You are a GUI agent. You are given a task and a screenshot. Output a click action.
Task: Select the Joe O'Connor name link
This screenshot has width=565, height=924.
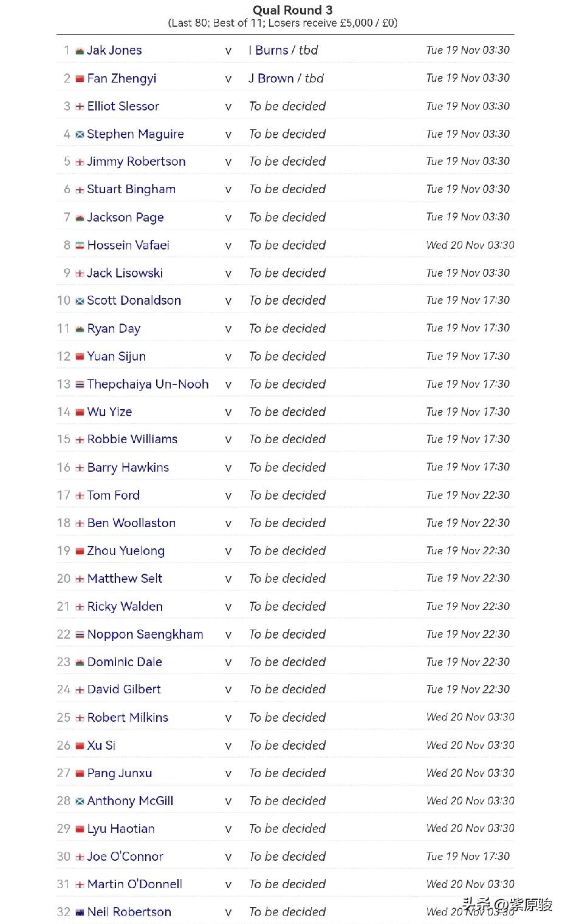pos(125,857)
